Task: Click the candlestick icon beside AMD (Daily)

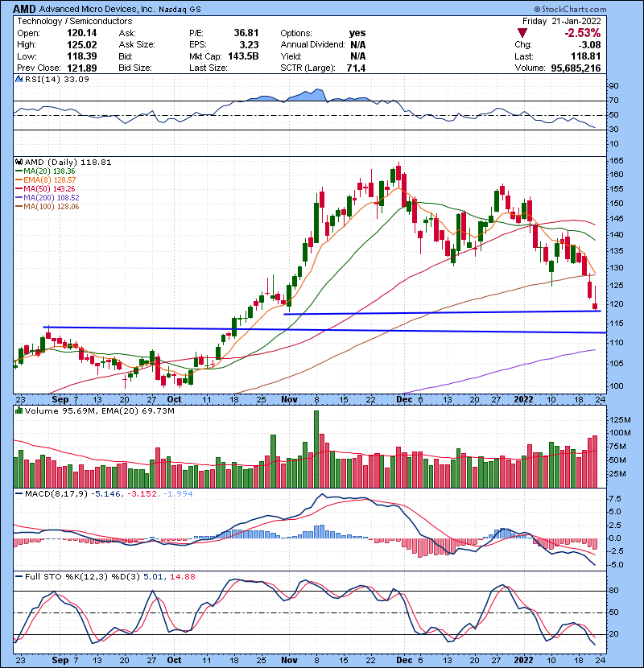Action: tap(19, 162)
